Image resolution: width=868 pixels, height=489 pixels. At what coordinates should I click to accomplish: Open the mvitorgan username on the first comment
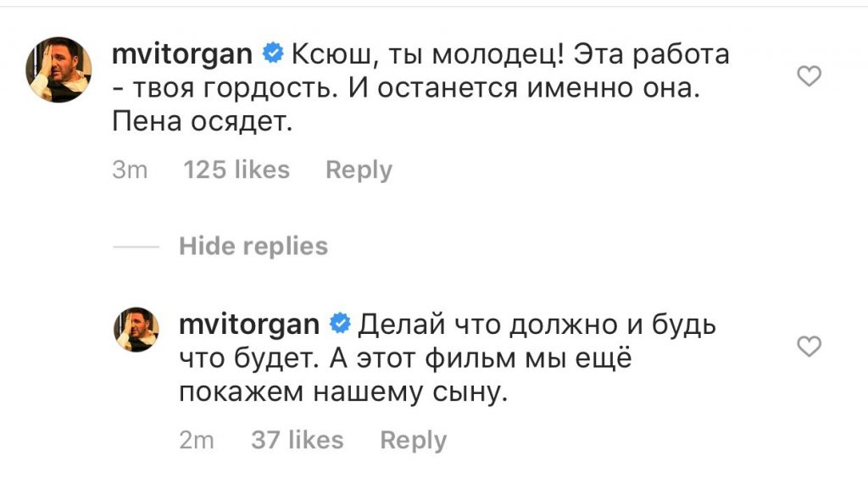[x=182, y=54]
